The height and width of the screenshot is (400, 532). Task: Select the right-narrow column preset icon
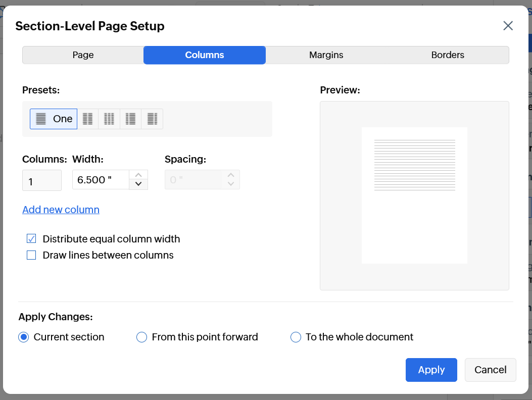(x=152, y=119)
